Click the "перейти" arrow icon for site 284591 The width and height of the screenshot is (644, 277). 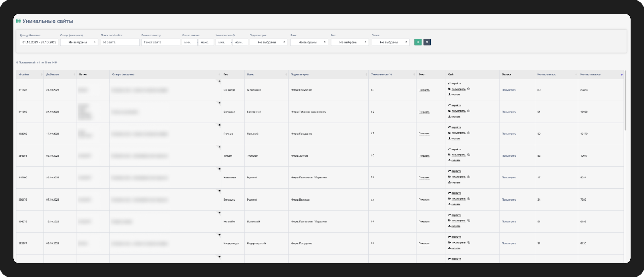point(450,149)
